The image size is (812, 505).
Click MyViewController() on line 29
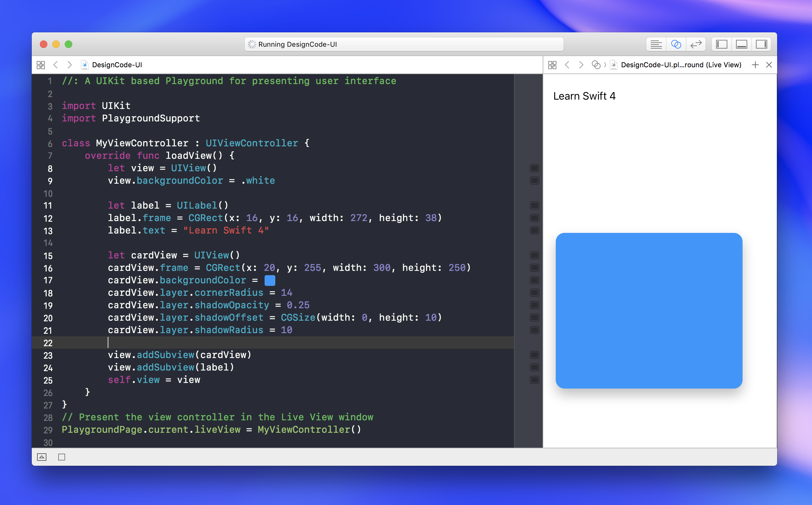(x=309, y=430)
